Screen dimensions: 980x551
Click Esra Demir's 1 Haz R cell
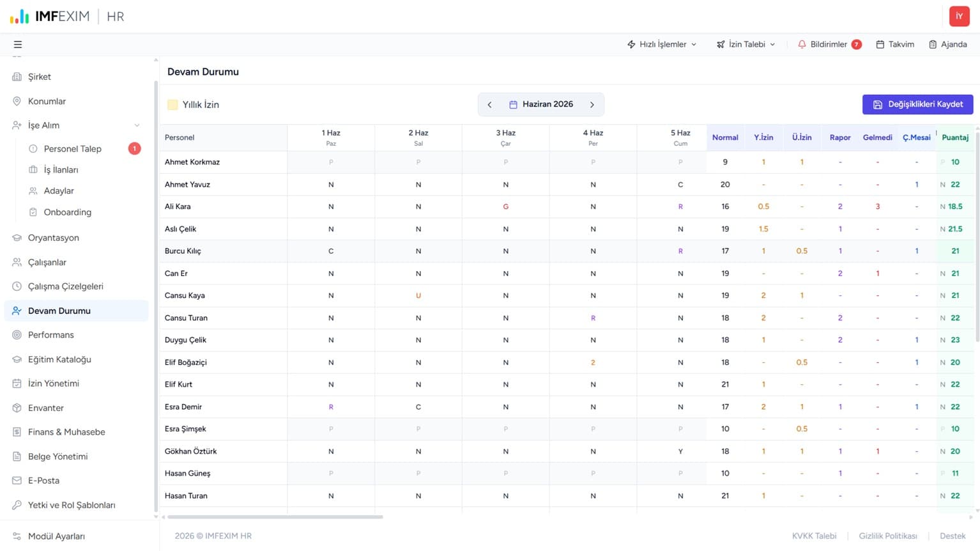(331, 407)
